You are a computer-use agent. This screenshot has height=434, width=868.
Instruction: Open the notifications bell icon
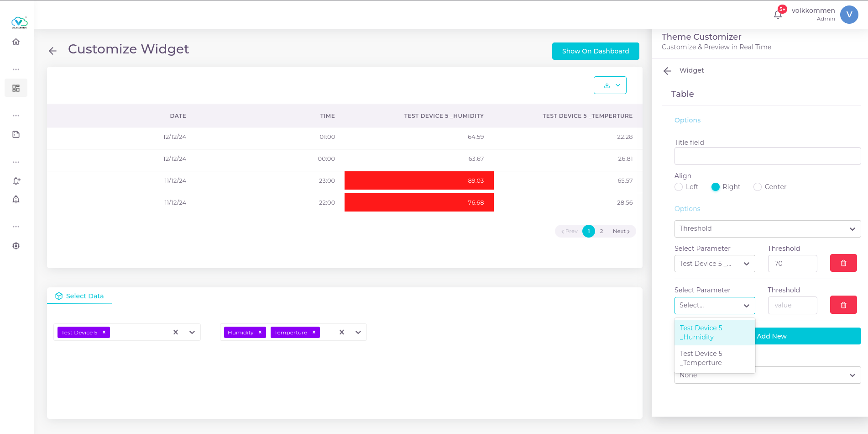(778, 15)
